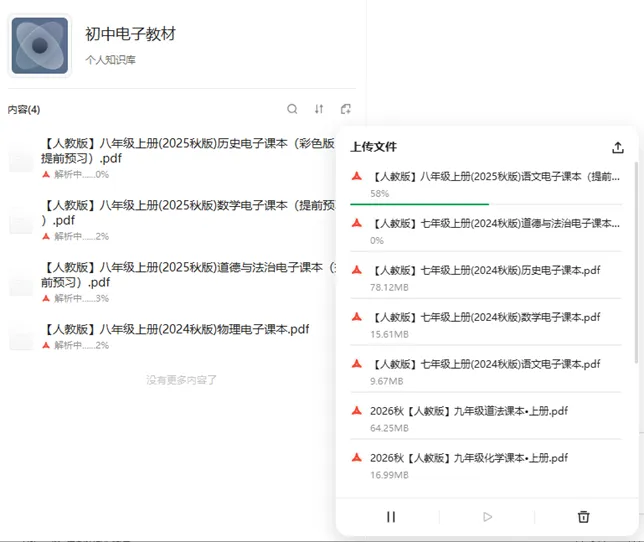Image resolution: width=644 pixels, height=542 pixels.
Task: Click the add content icon in the header
Action: pos(346,109)
